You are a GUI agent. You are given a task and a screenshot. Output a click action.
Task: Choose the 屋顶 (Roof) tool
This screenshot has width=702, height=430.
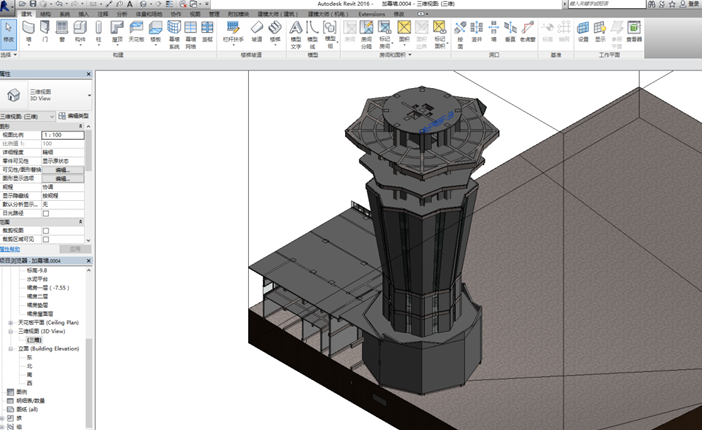pyautogui.click(x=118, y=31)
